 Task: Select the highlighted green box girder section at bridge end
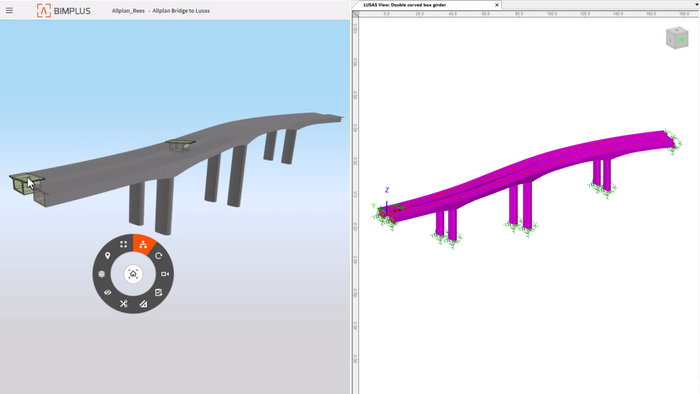coord(27,183)
